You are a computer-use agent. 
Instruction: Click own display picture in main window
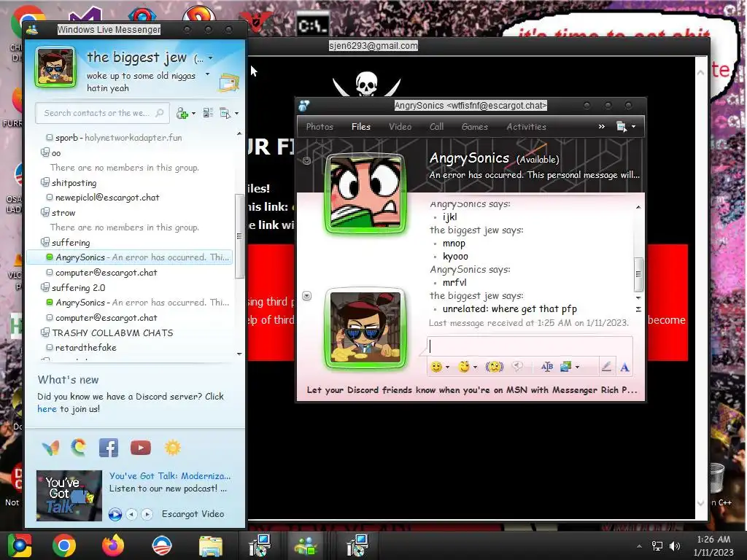(55, 67)
